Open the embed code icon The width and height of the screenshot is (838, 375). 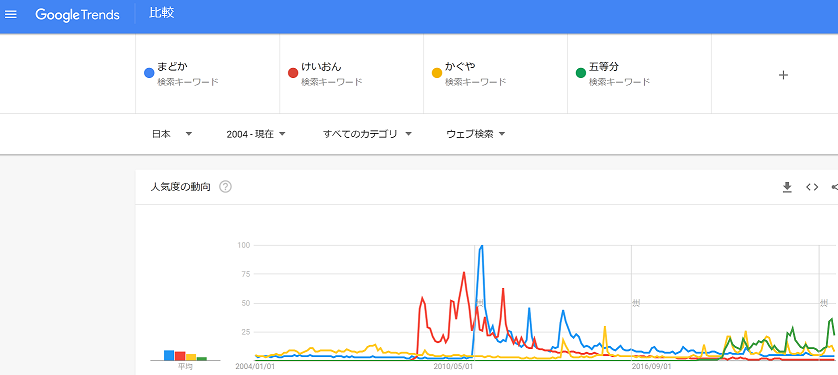(x=812, y=187)
